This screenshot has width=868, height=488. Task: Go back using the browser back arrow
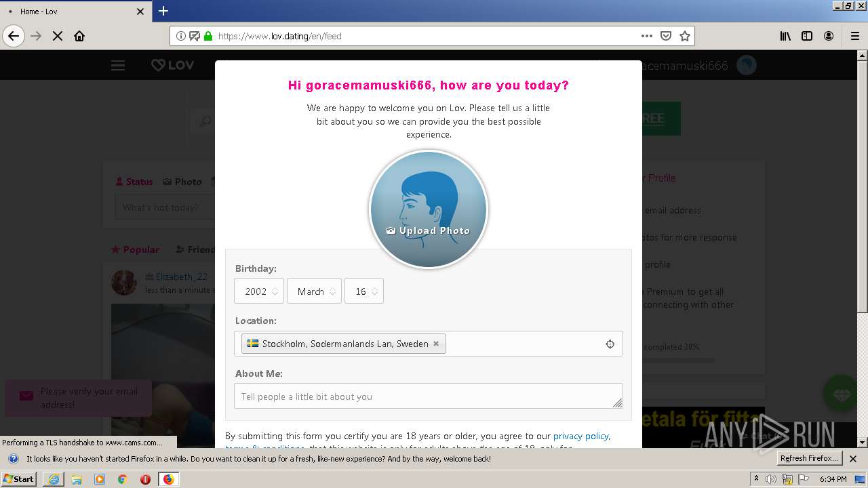(14, 36)
